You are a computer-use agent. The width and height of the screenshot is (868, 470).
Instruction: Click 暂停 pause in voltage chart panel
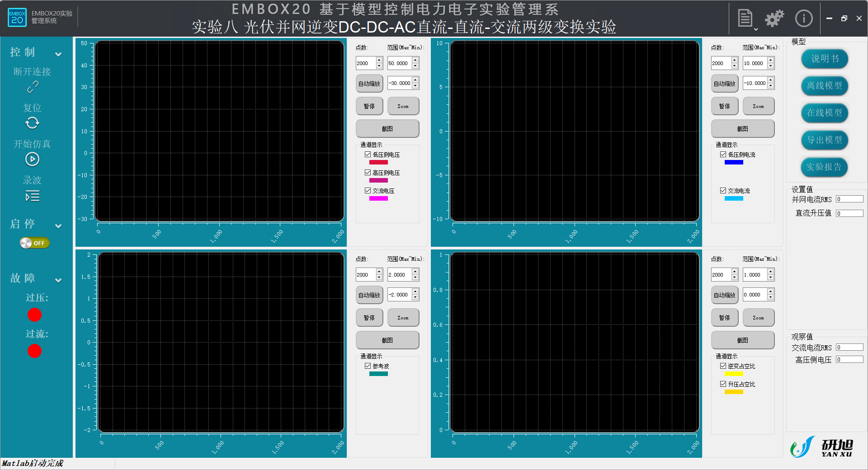[369, 106]
